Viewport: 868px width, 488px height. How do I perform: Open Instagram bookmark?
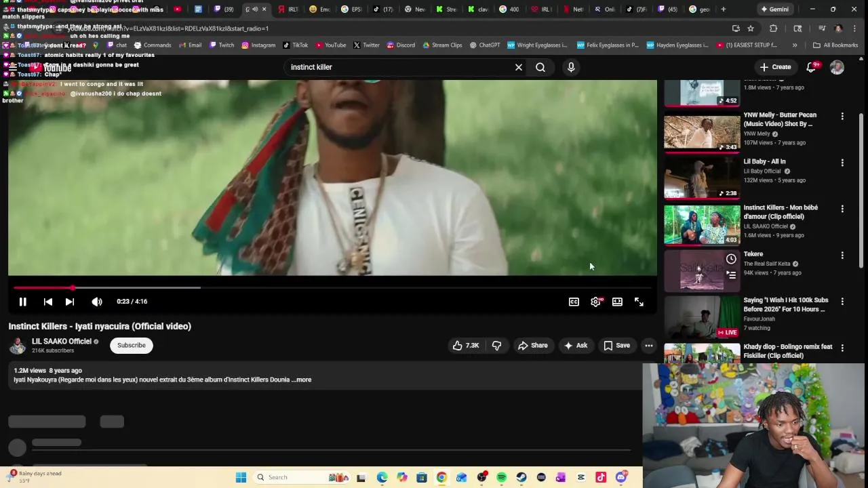point(258,45)
